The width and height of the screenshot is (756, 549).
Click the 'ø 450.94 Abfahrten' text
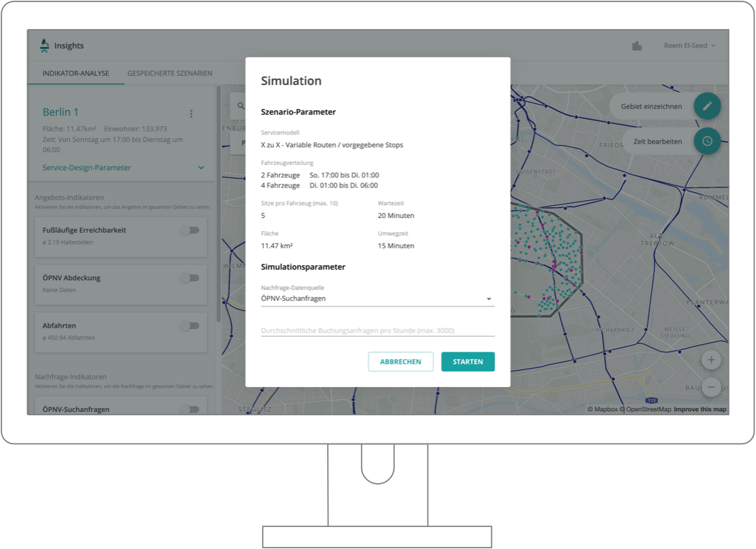[x=69, y=338]
